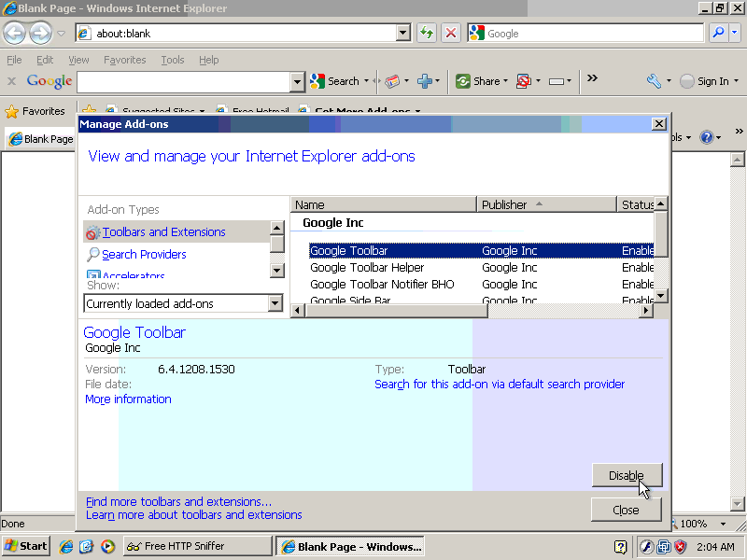This screenshot has width=747, height=560.
Task: Open the zoom level dropdown arrow
Action: [723, 524]
